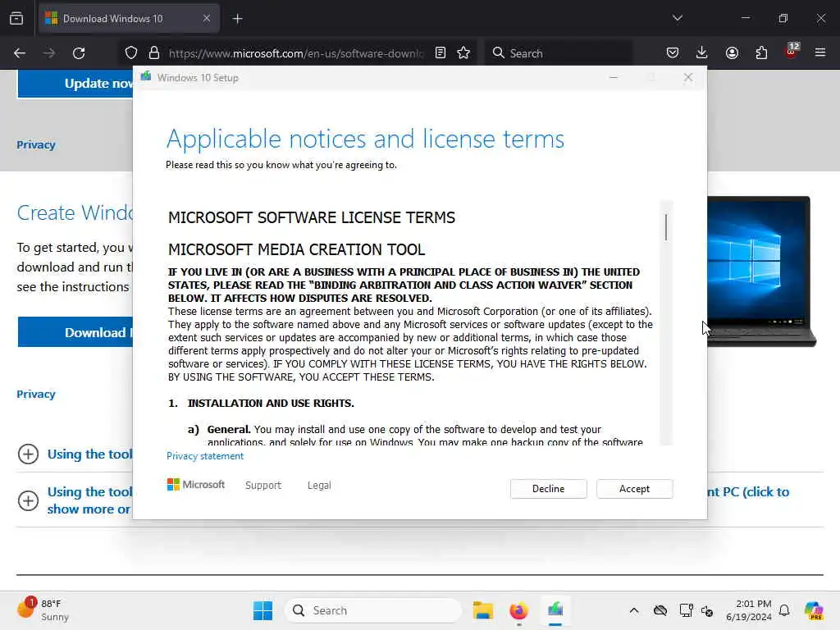Image resolution: width=840 pixels, height=630 pixels.
Task: Click the laptop image on webpage
Action: pyautogui.click(x=760, y=272)
